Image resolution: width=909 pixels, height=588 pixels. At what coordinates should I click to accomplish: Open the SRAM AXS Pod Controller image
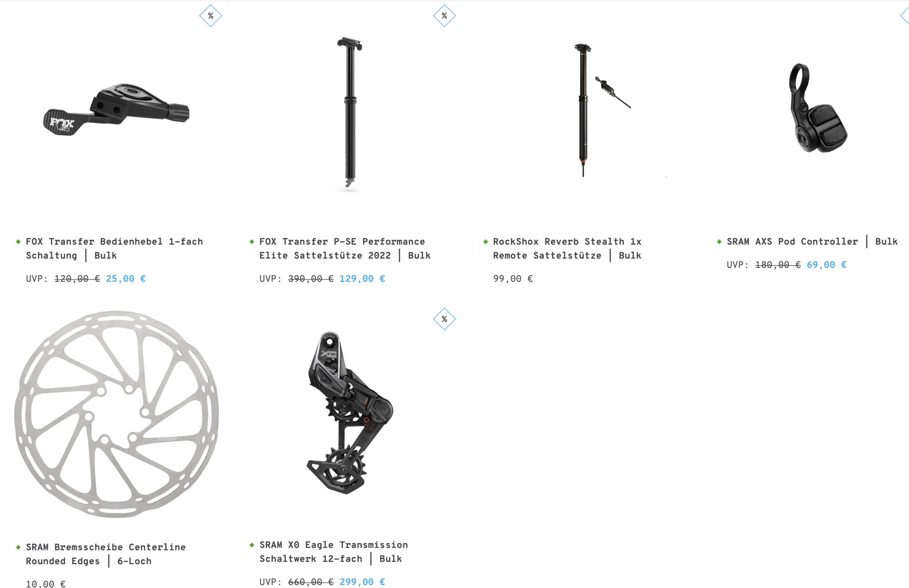[x=817, y=108]
